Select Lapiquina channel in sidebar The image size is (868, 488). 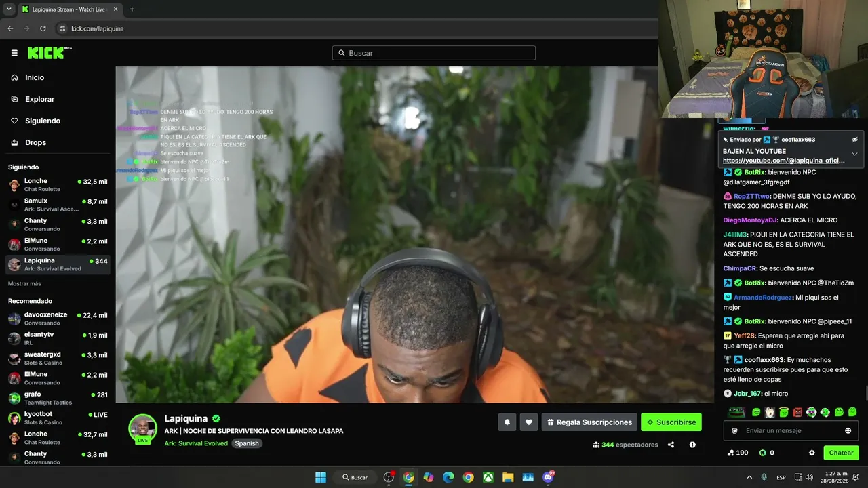(58, 264)
